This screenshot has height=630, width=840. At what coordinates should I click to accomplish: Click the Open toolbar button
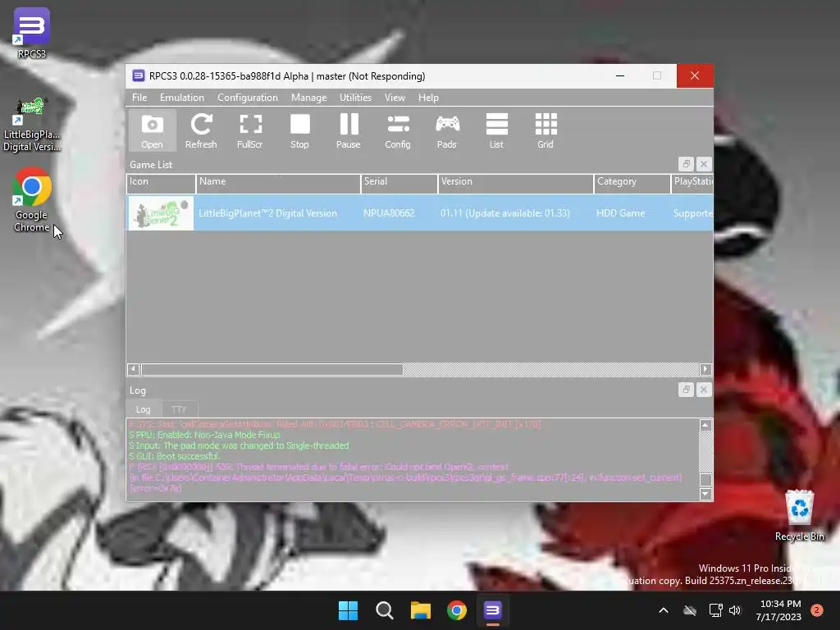[152, 131]
